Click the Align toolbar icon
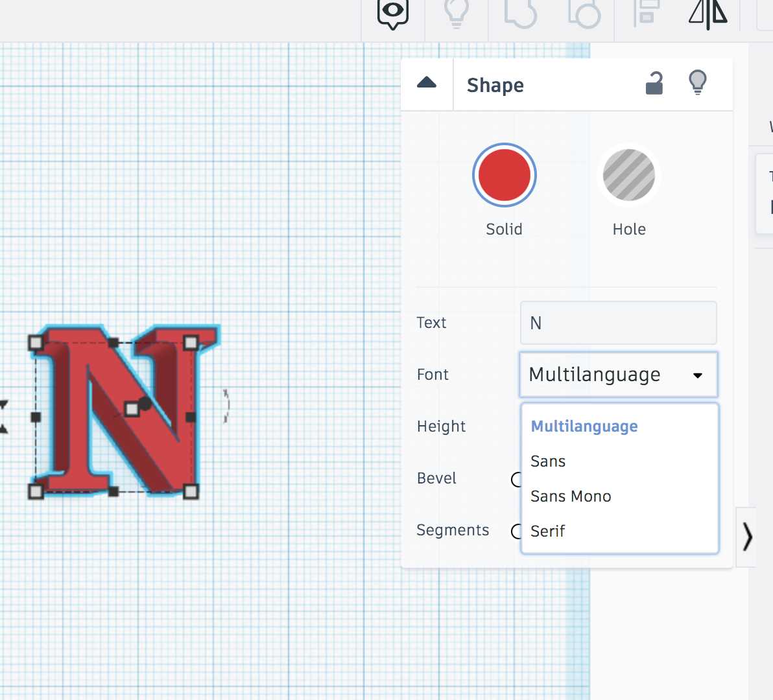773x700 pixels. 647,12
